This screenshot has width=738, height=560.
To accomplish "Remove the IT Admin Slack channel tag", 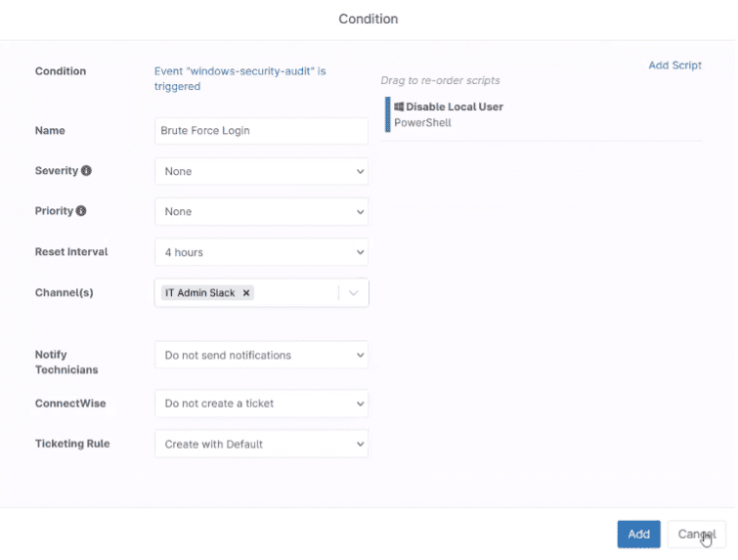I will [x=246, y=293].
